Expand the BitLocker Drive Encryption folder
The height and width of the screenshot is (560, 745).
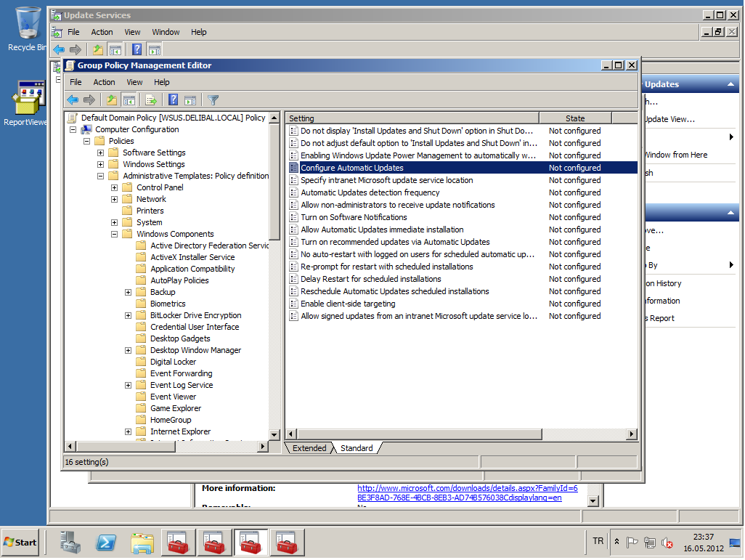[129, 316]
